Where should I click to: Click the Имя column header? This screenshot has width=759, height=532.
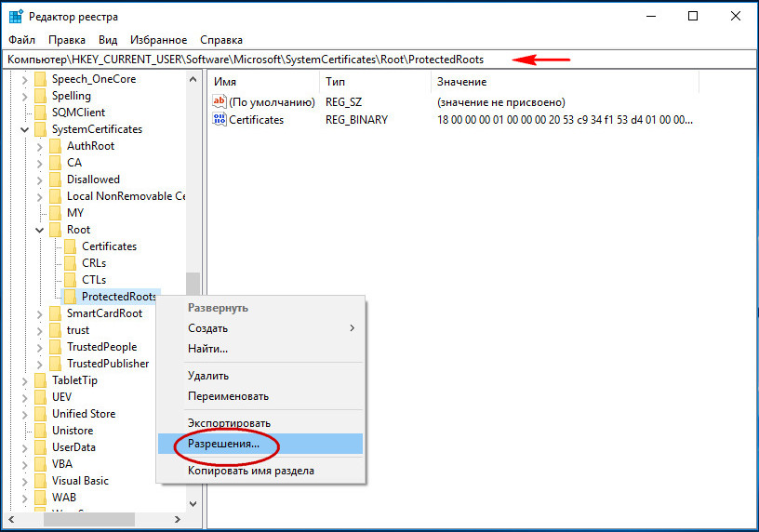264,82
